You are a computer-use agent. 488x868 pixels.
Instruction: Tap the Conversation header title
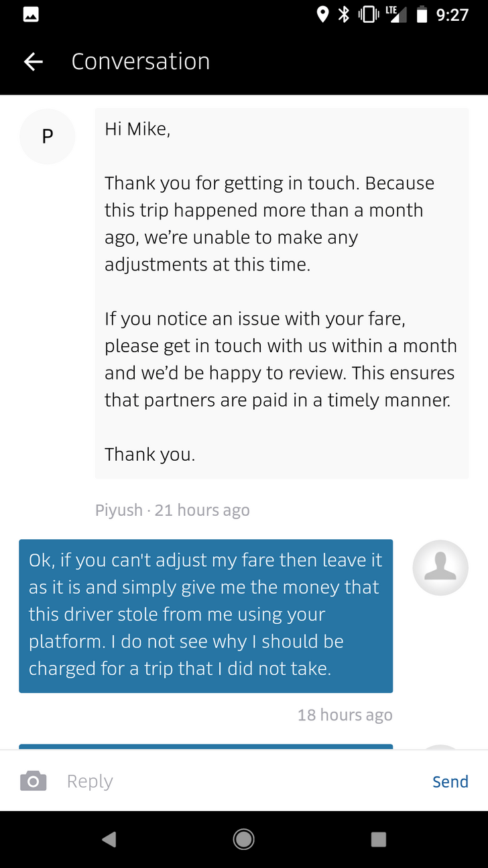[x=141, y=62]
